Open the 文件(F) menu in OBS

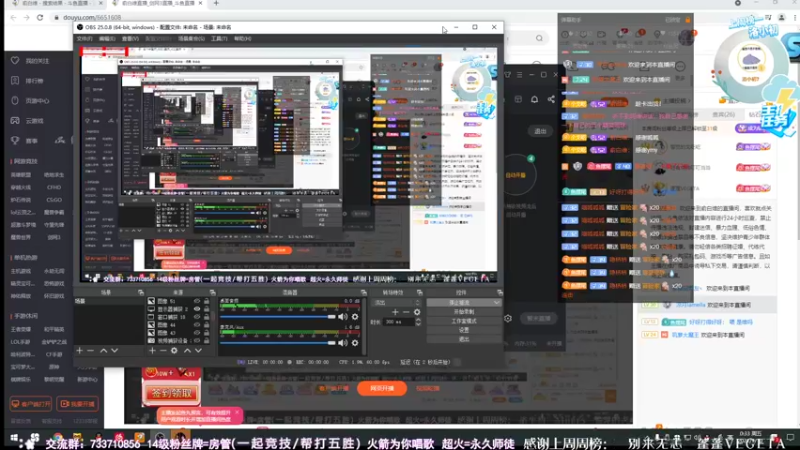pos(85,39)
